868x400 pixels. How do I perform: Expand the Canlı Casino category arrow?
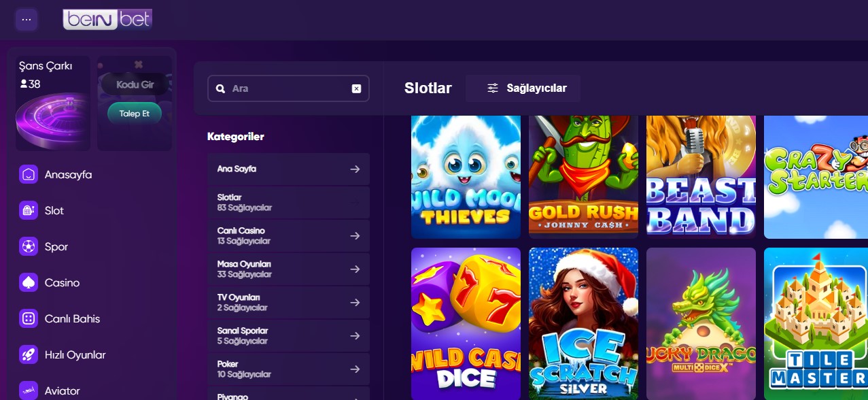355,235
